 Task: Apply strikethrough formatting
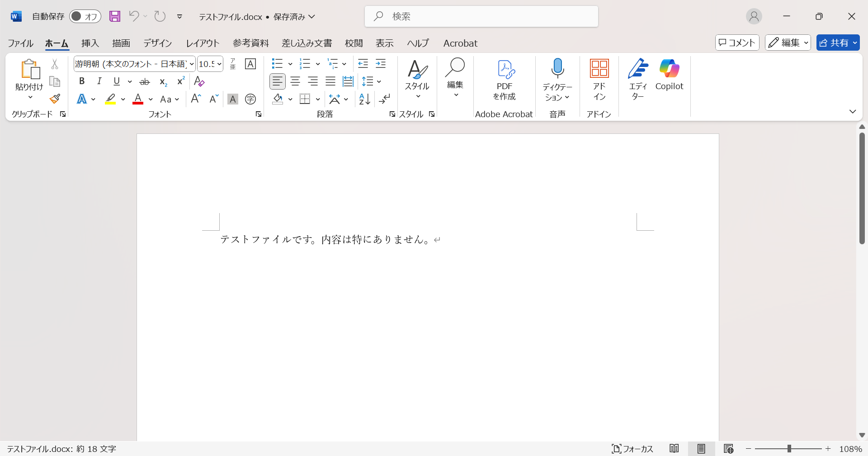click(145, 81)
